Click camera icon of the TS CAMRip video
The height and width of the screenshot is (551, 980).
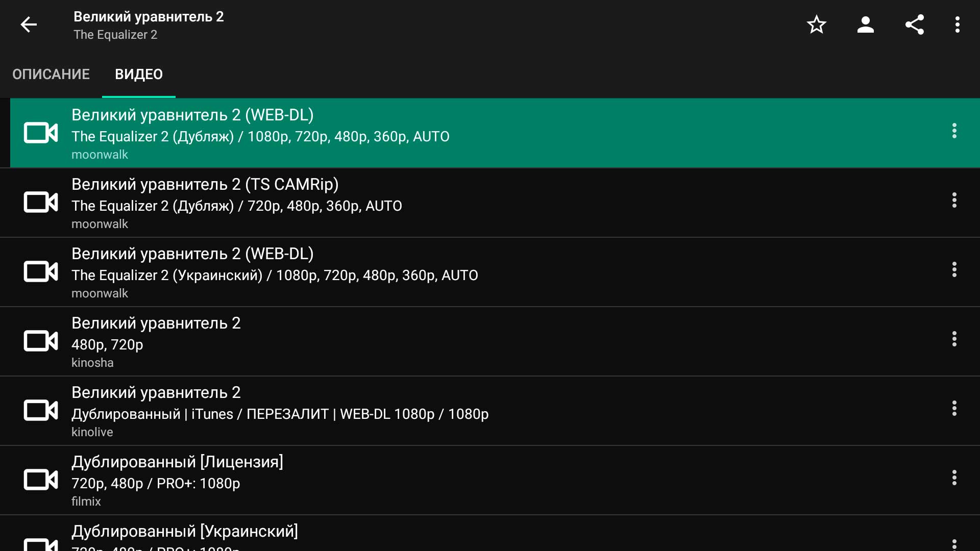point(41,203)
